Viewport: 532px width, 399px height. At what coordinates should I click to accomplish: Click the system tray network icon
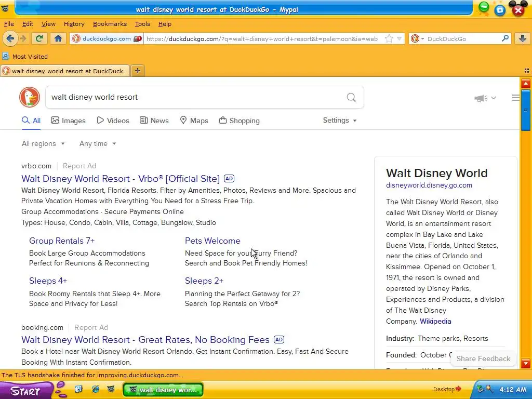click(x=480, y=389)
